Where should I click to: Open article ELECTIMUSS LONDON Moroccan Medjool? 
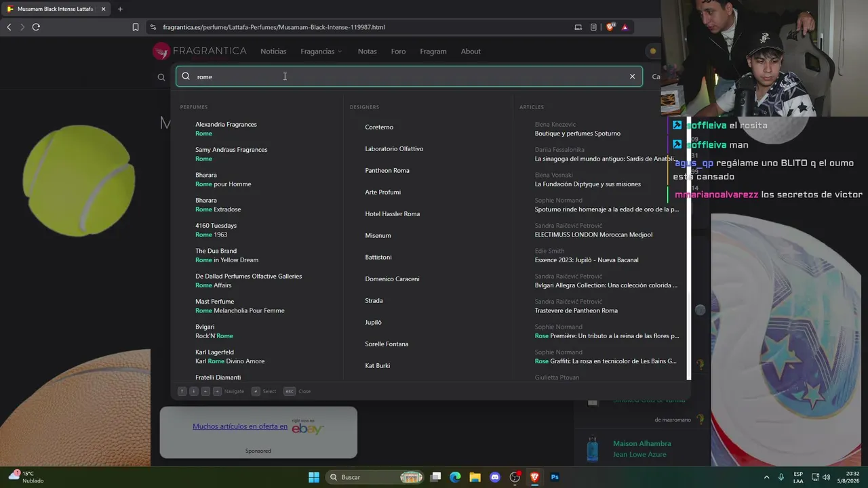click(593, 235)
